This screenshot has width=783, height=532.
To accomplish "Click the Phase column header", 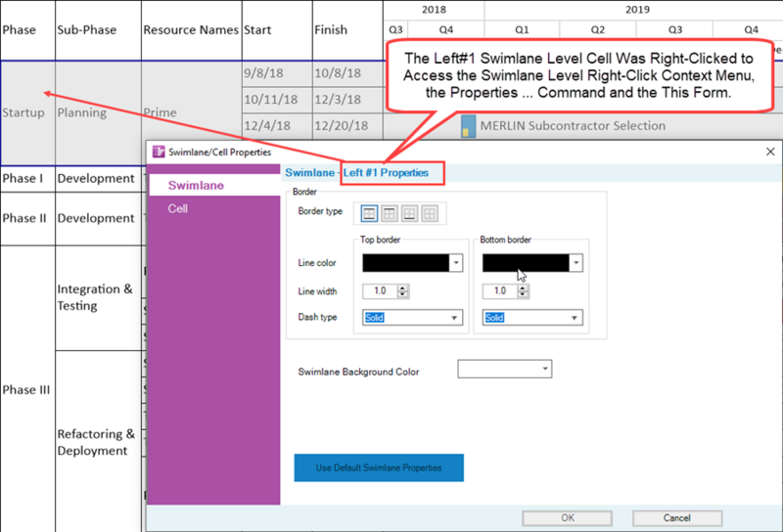I will (x=27, y=30).
